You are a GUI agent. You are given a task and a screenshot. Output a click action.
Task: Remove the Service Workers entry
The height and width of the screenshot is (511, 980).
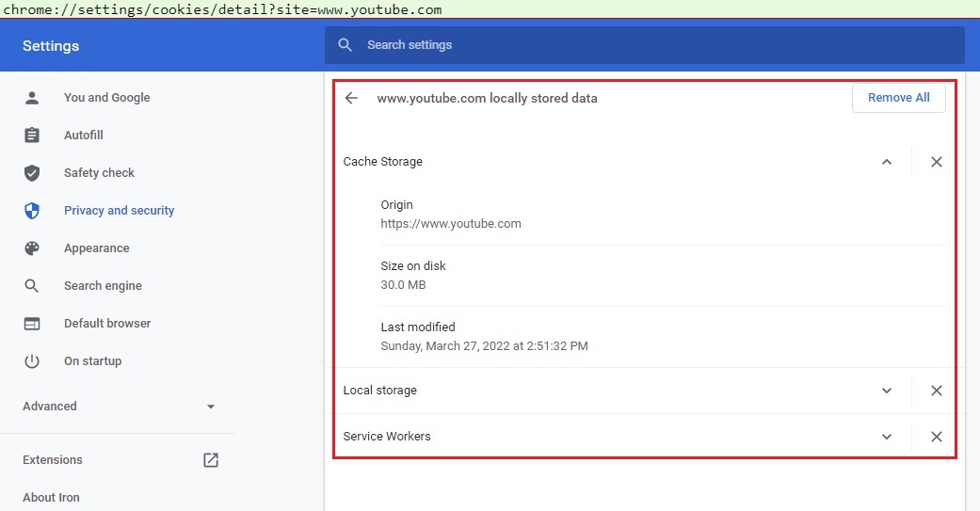(937, 437)
